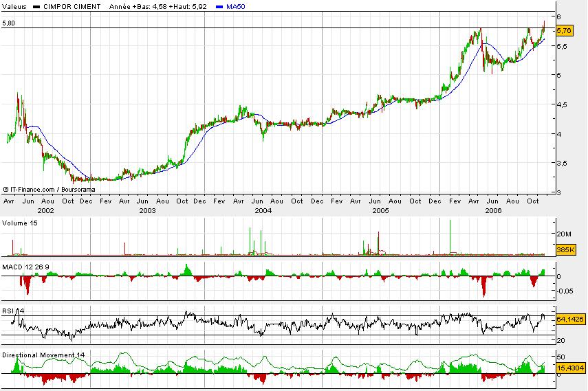
Task: Click the "CIMPOR CIMENT" series name
Action: tap(72, 6)
